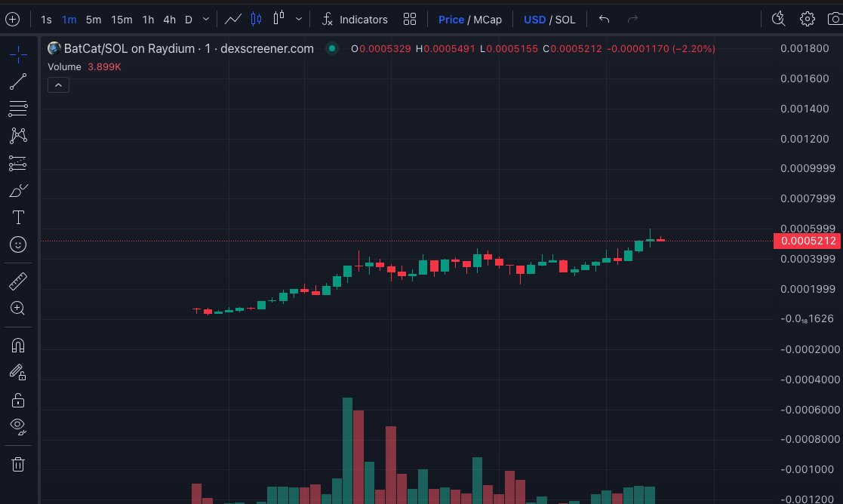Click the trash icon to remove drawings
The height and width of the screenshot is (504, 843).
click(18, 464)
